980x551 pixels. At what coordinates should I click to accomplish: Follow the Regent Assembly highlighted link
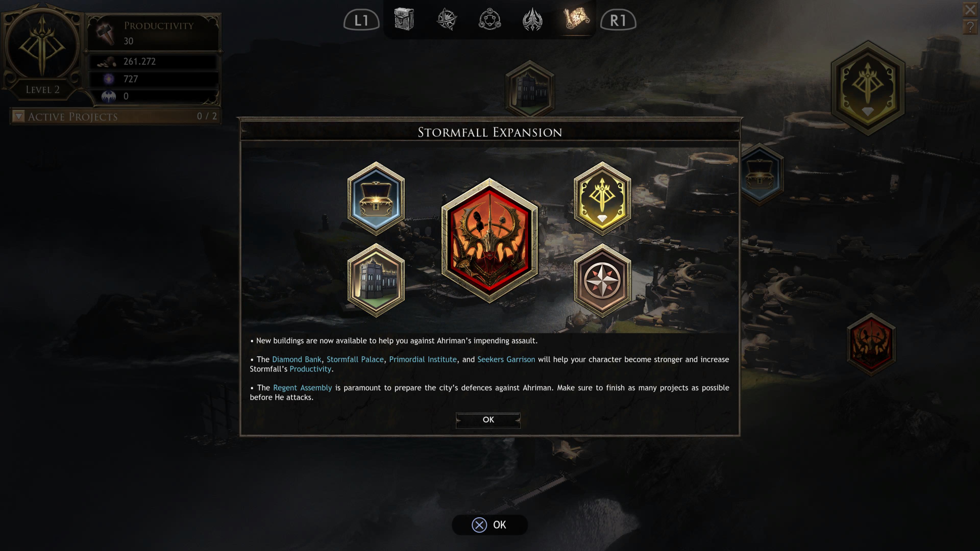pyautogui.click(x=302, y=388)
